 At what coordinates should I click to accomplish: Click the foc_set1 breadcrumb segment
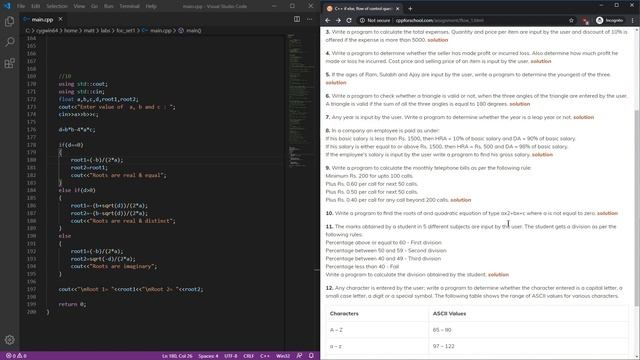126,30
